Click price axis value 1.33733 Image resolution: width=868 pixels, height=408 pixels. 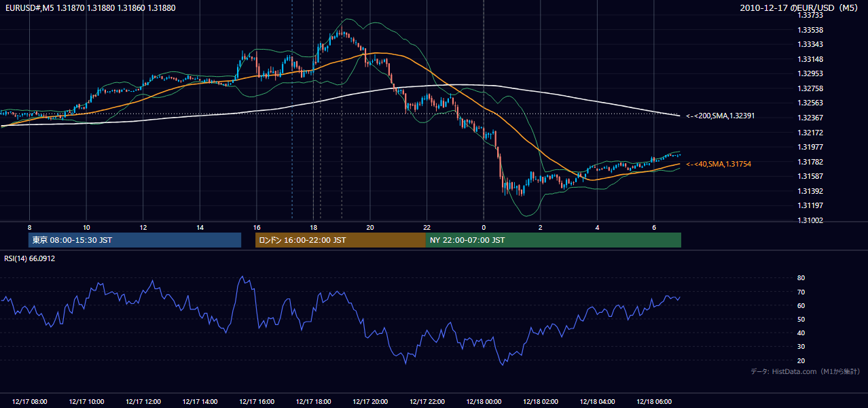[810, 15]
